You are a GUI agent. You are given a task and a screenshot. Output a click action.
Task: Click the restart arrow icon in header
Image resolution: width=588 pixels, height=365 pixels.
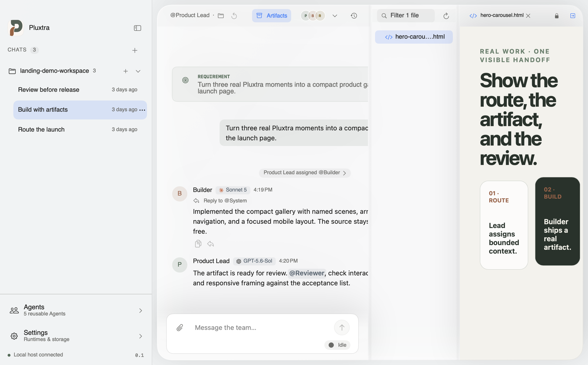click(234, 16)
